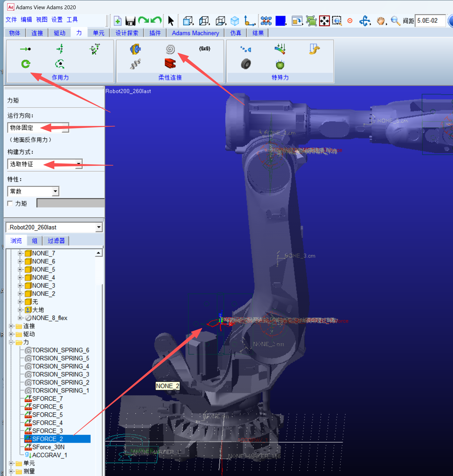Viewport: 453px width, 476px height.
Task: Click the Redo green arrow icon
Action: click(x=143, y=20)
